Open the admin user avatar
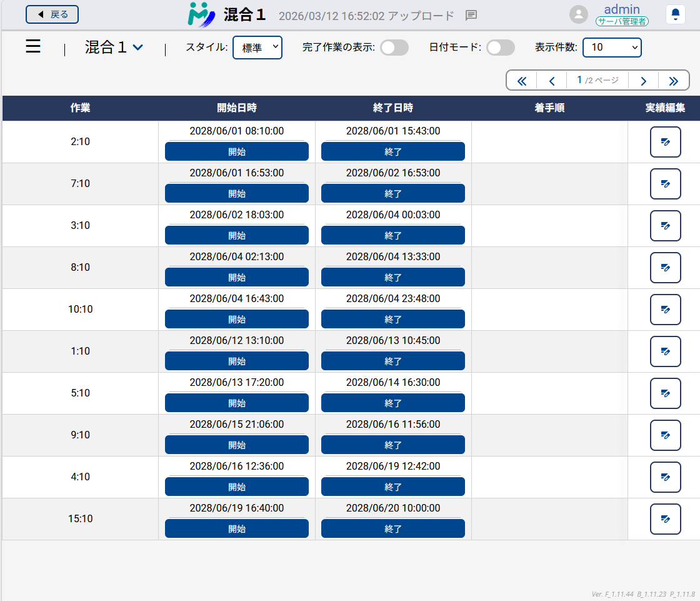The height and width of the screenshot is (601, 700). 579,14
